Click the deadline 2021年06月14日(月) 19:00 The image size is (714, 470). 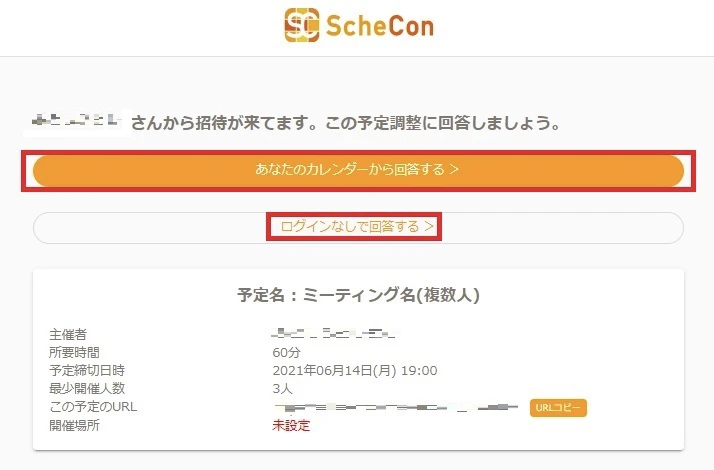coord(355,371)
